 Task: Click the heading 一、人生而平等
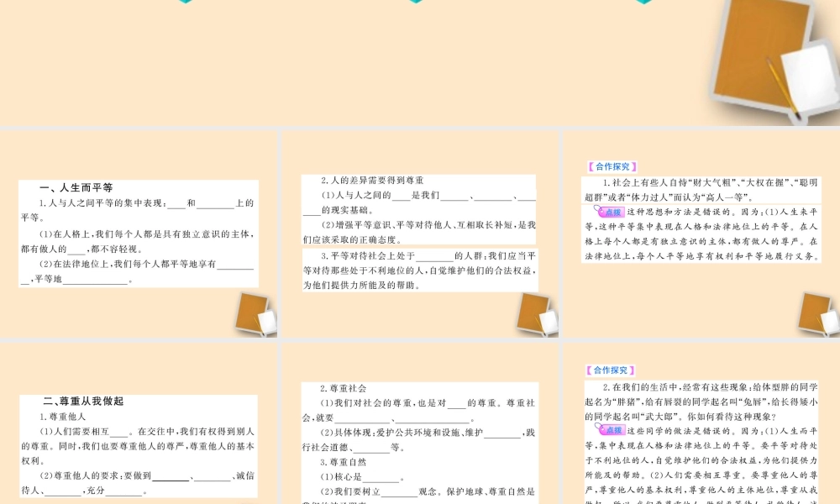pos(76,188)
